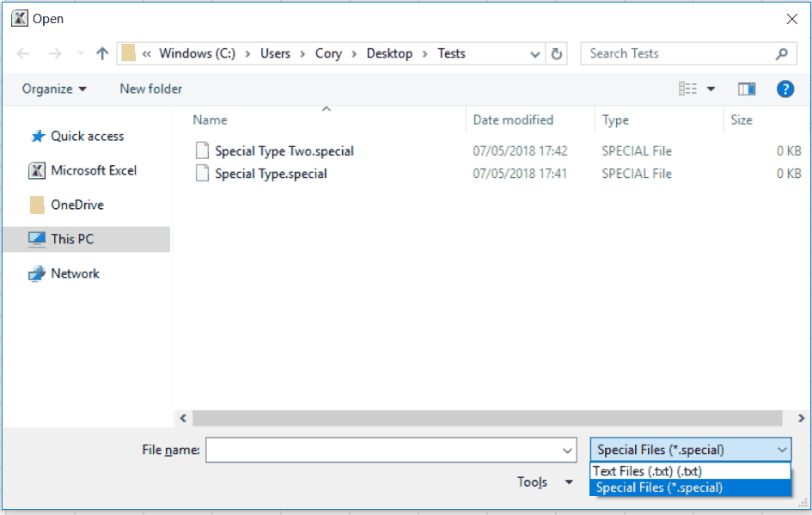The image size is (812, 515).
Task: Expand the Tools dropdown
Action: point(545,482)
